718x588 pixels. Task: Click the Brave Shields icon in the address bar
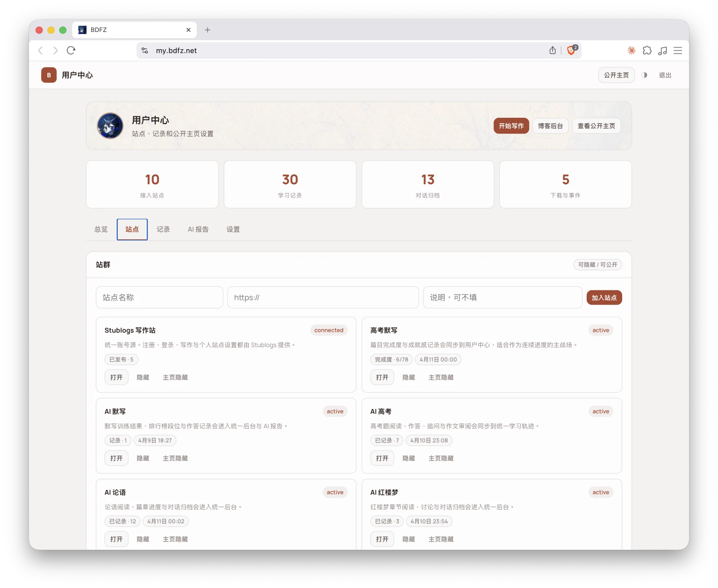pos(570,51)
